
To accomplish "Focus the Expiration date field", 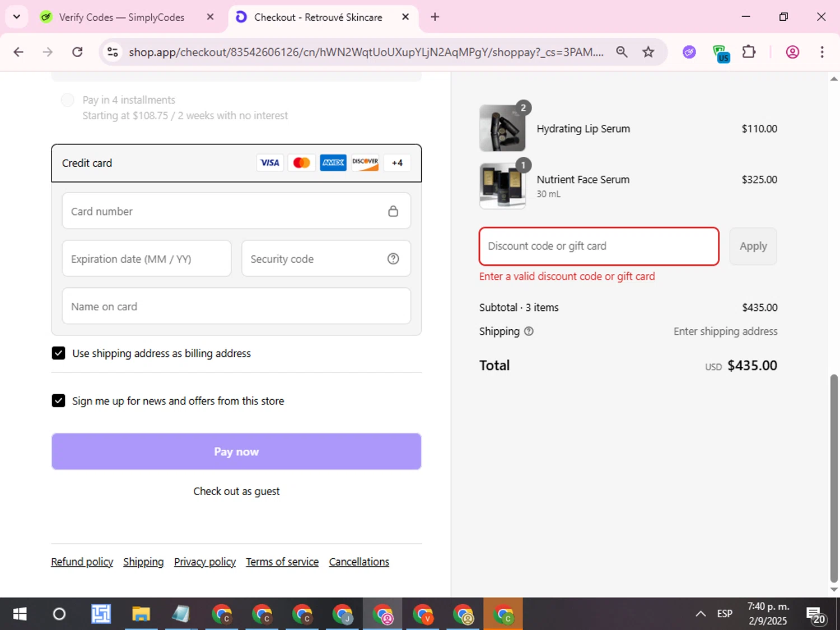I will (147, 259).
